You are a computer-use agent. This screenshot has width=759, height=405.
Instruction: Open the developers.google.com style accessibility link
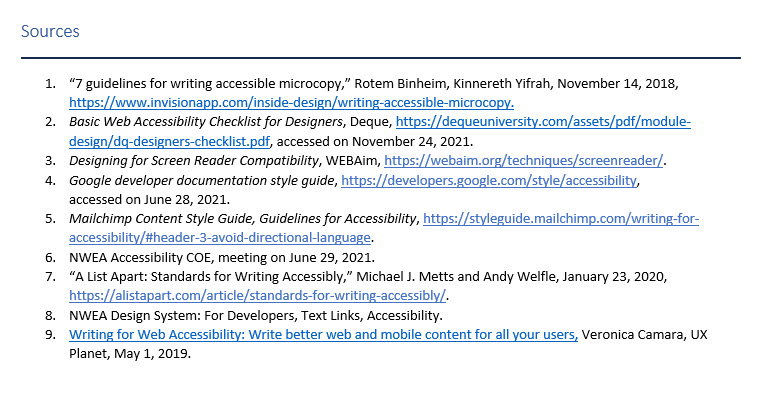coord(489,180)
